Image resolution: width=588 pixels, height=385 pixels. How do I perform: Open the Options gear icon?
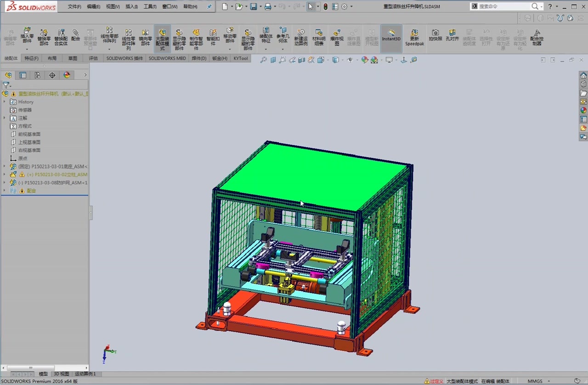[344, 6]
